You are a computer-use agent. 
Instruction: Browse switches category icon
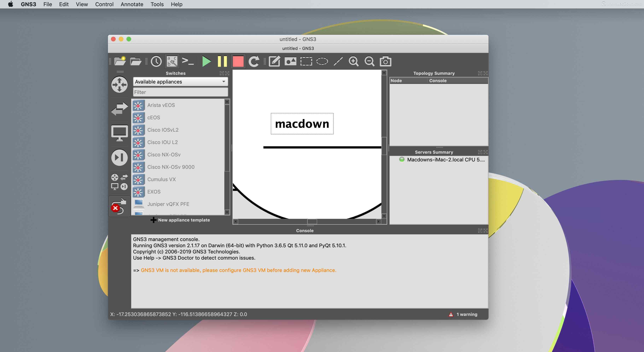point(120,109)
